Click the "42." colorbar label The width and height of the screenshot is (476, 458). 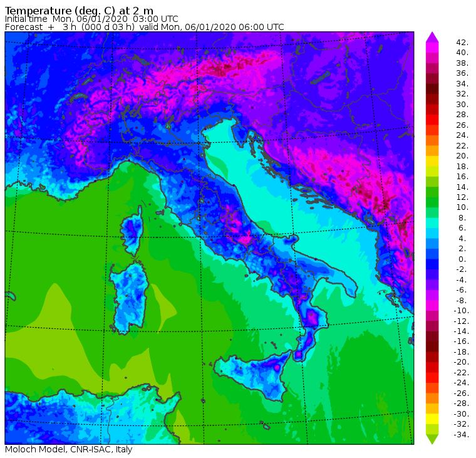[462, 42]
